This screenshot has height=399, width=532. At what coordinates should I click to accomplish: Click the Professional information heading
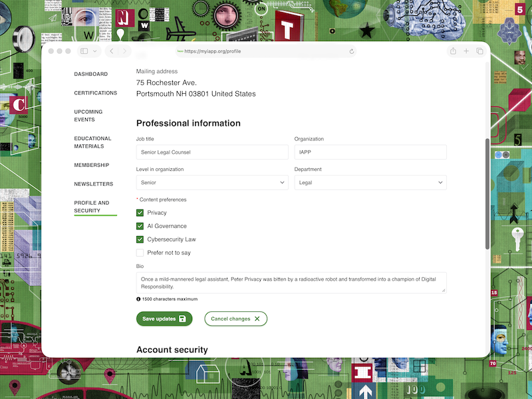coord(188,123)
